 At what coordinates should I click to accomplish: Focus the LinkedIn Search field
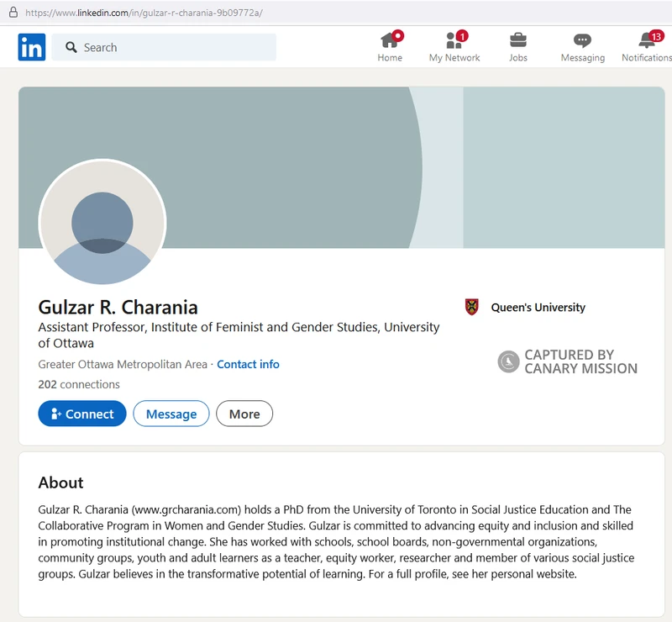point(164,47)
